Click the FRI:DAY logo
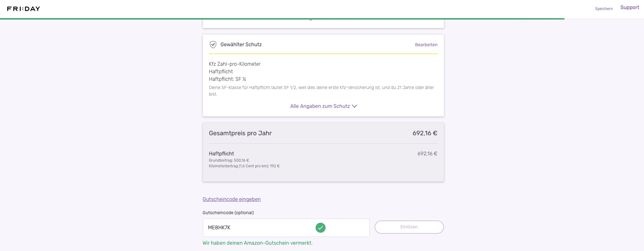This screenshot has height=251, width=644. point(24,9)
